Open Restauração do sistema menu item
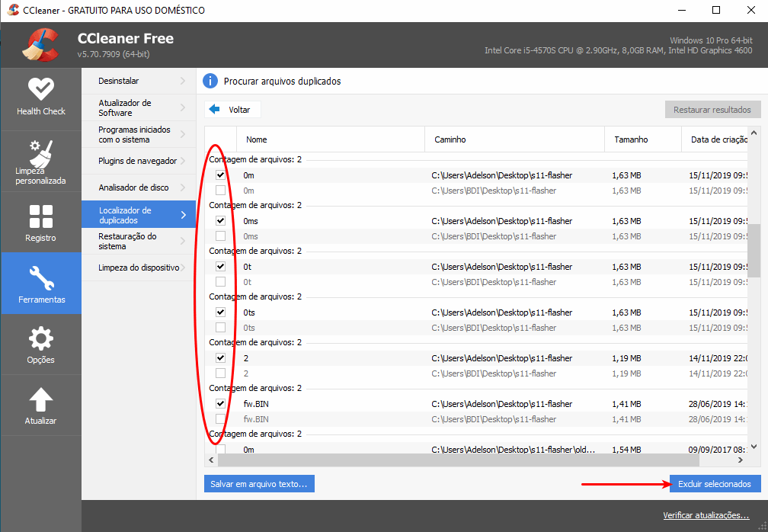Screen dimensions: 768x532 coord(139,241)
